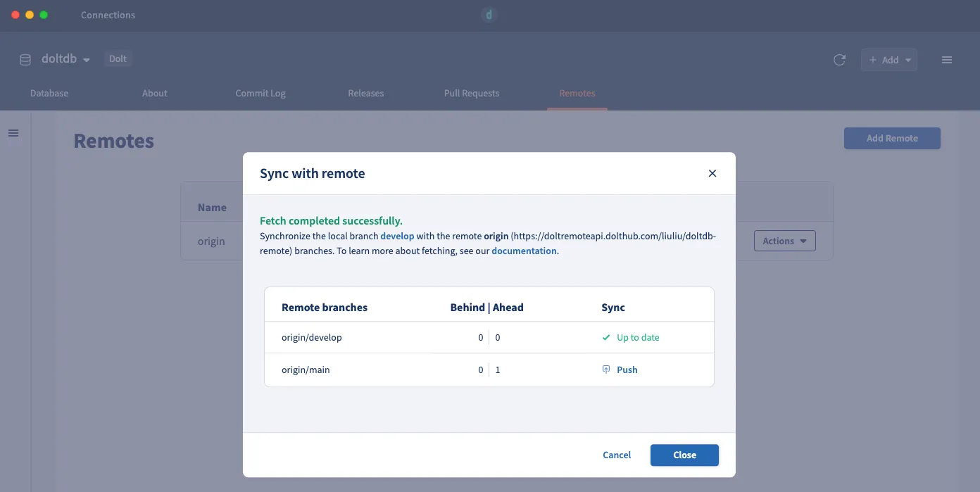Viewport: 980px width, 492px height.
Task: Open the Add dropdown menu
Action: click(889, 60)
